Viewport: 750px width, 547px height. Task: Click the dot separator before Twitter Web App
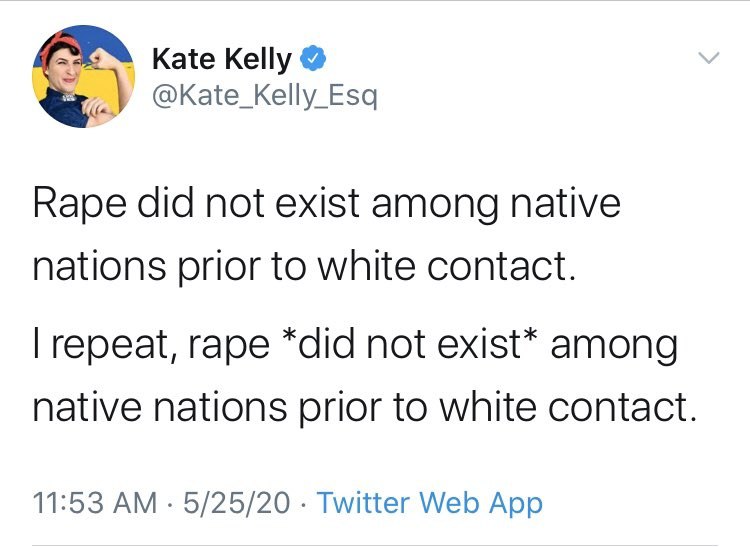pyautogui.click(x=303, y=504)
